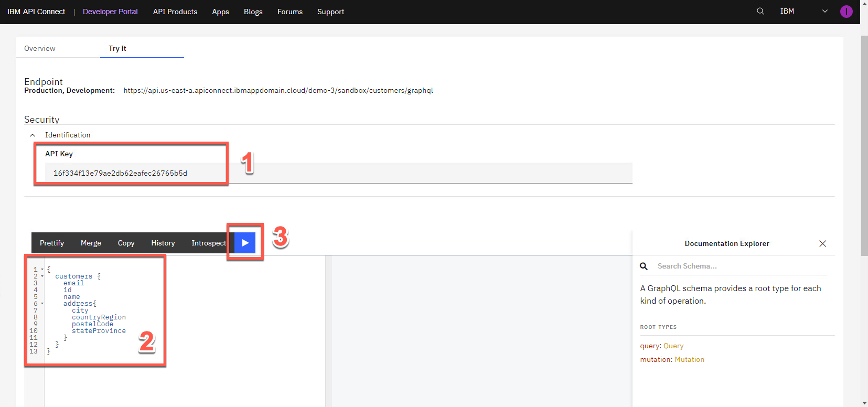Select the Try it tab
Image resolution: width=868 pixels, height=407 pixels.
click(x=117, y=48)
